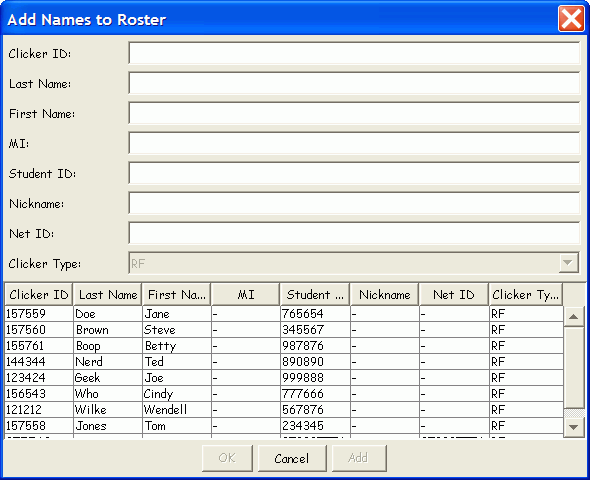Click clicker ID 157558 cell
This screenshot has height=480, width=590.
[x=39, y=426]
